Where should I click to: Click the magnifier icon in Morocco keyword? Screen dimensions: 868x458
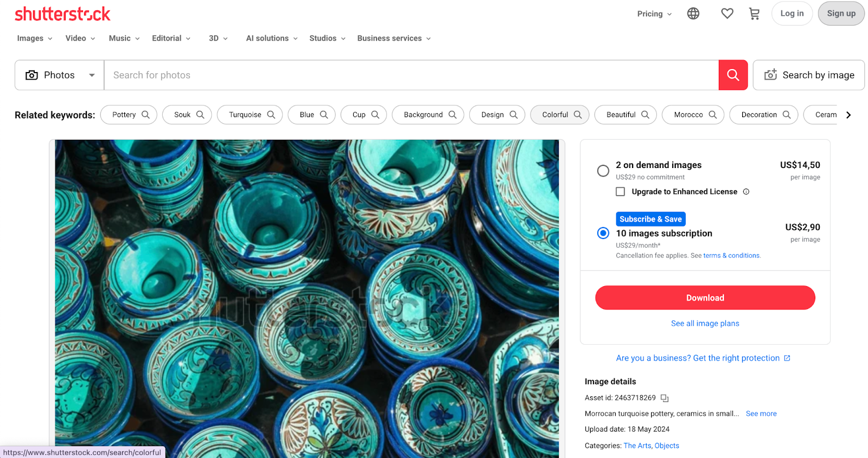713,114
